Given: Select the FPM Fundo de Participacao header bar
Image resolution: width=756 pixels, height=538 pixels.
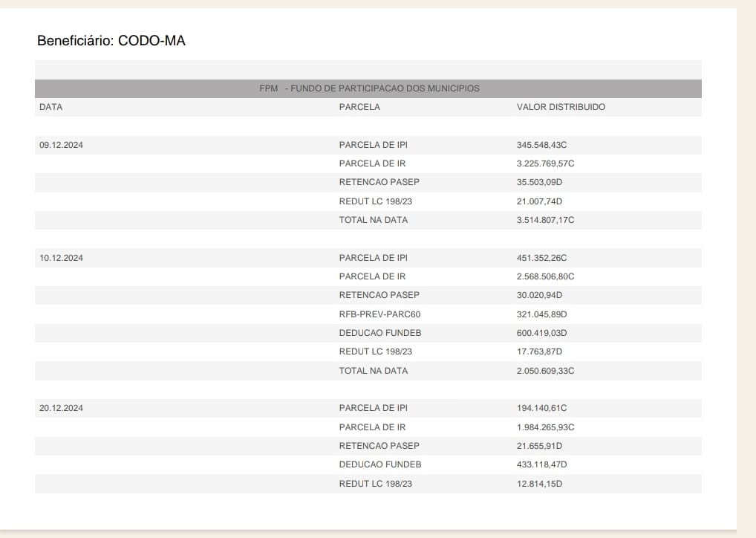Looking at the screenshot, I should 368,88.
